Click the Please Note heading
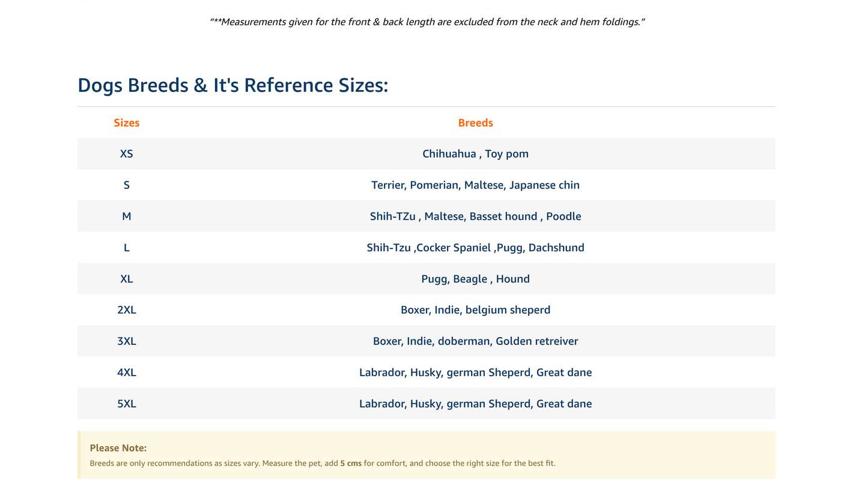Screen dimensions: 868x504 tap(118, 448)
